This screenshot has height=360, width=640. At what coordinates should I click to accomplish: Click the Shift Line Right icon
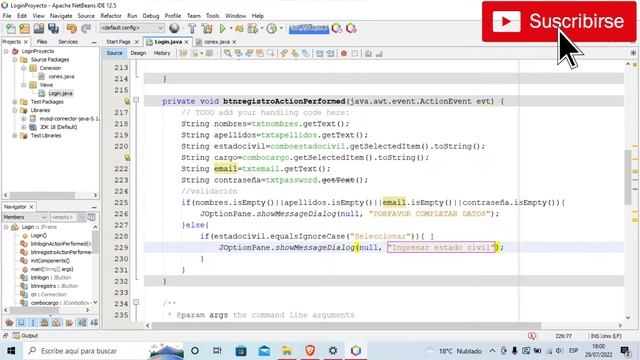pyautogui.click(x=330, y=53)
